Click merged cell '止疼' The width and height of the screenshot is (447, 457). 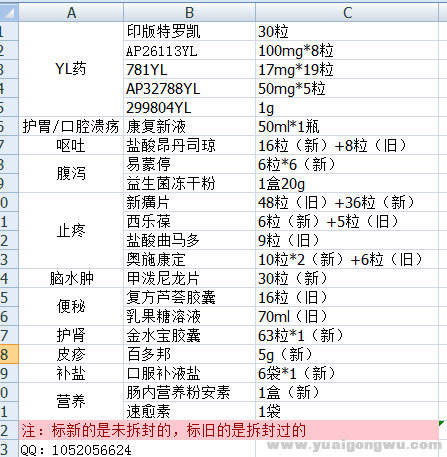click(x=71, y=231)
